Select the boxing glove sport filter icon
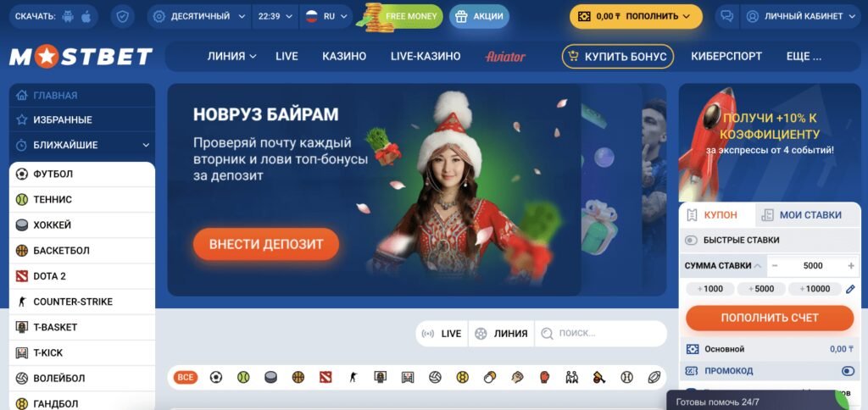868x410 pixels. point(545,377)
